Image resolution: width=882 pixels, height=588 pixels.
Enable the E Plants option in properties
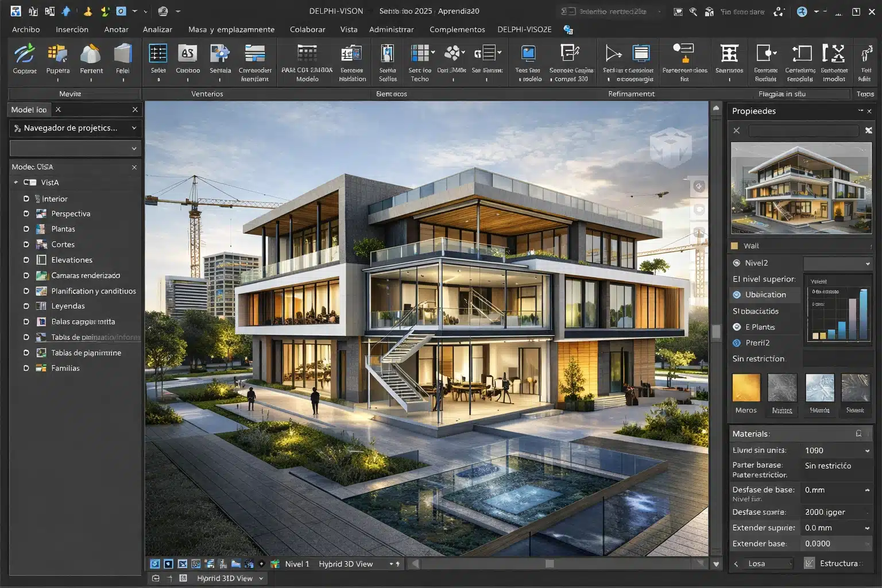point(737,327)
